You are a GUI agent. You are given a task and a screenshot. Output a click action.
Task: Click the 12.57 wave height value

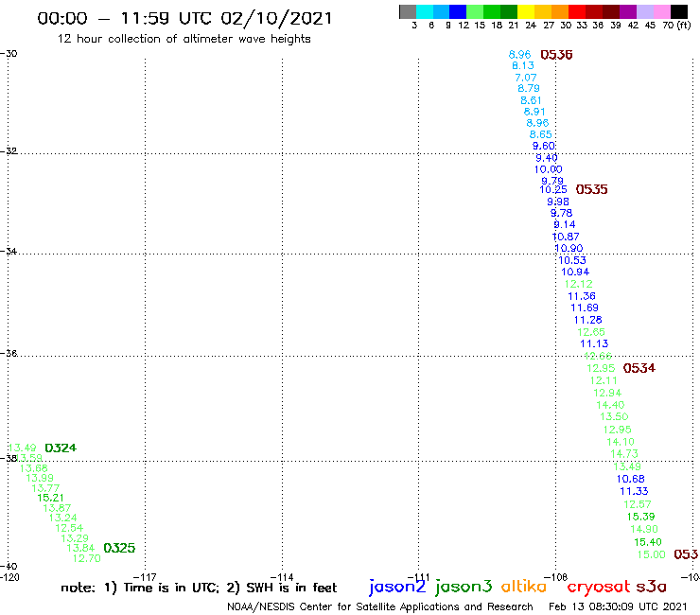pyautogui.click(x=638, y=504)
